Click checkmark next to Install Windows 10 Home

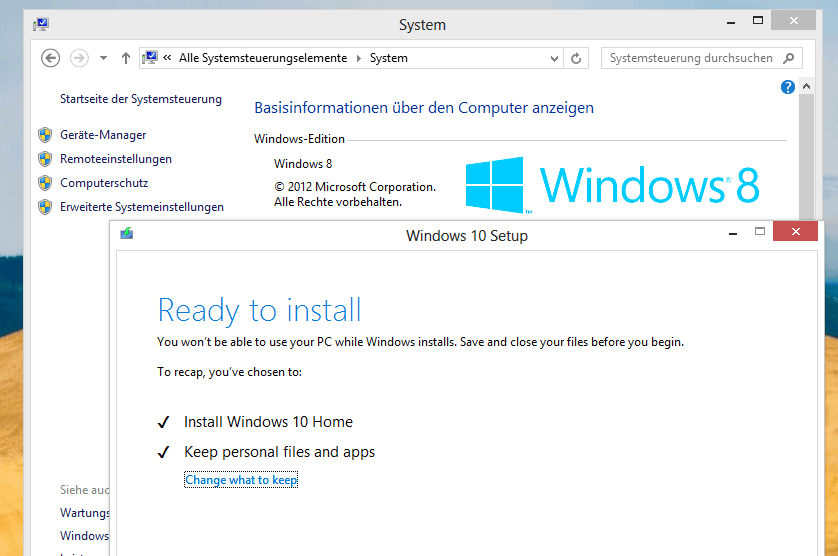point(164,422)
